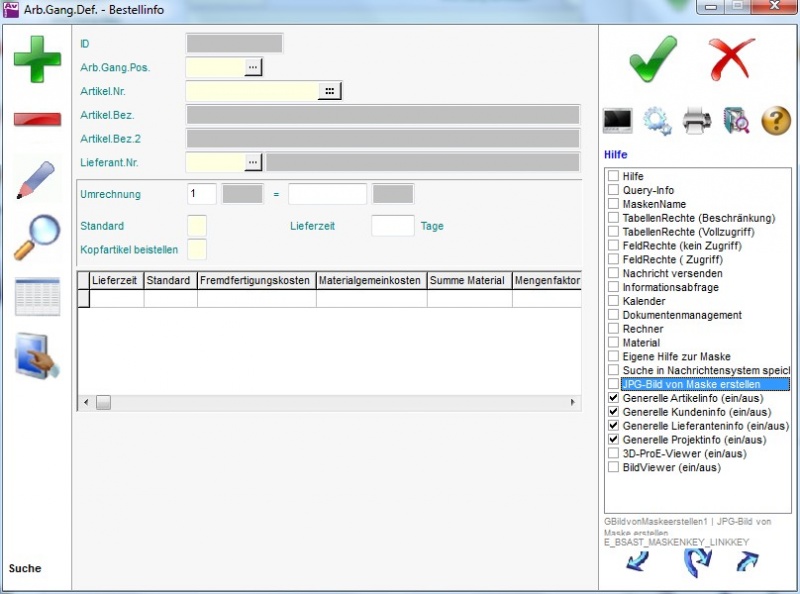This screenshot has height=594, width=800.
Task: Open the Artikel.Nr. lookup button
Action: click(329, 91)
